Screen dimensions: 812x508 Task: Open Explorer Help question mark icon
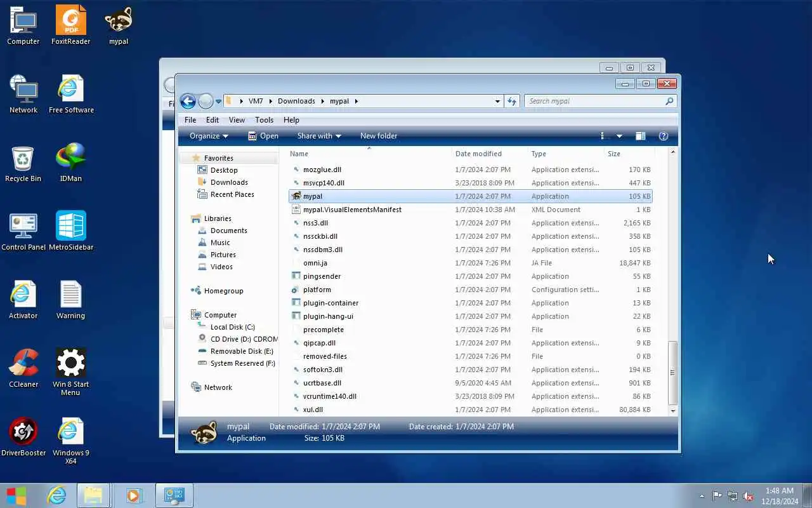(664, 136)
